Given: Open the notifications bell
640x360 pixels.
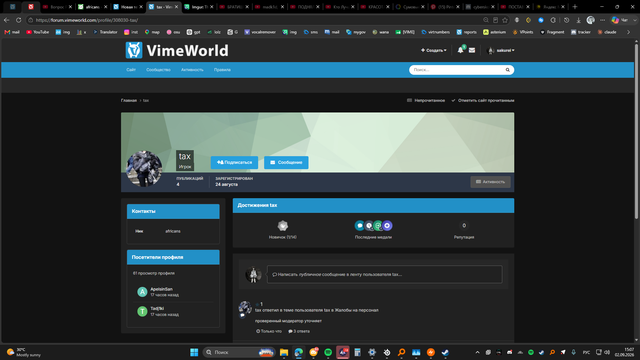Looking at the screenshot, I should pos(460,50).
